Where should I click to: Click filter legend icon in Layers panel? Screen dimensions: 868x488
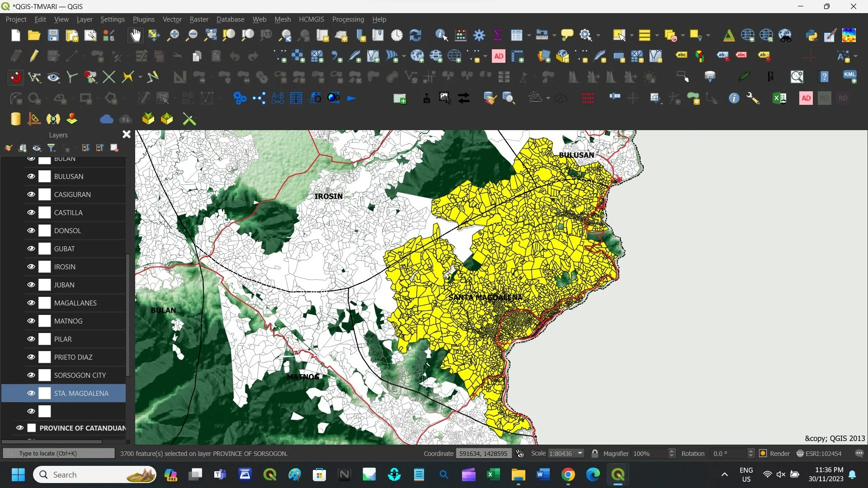[52, 148]
